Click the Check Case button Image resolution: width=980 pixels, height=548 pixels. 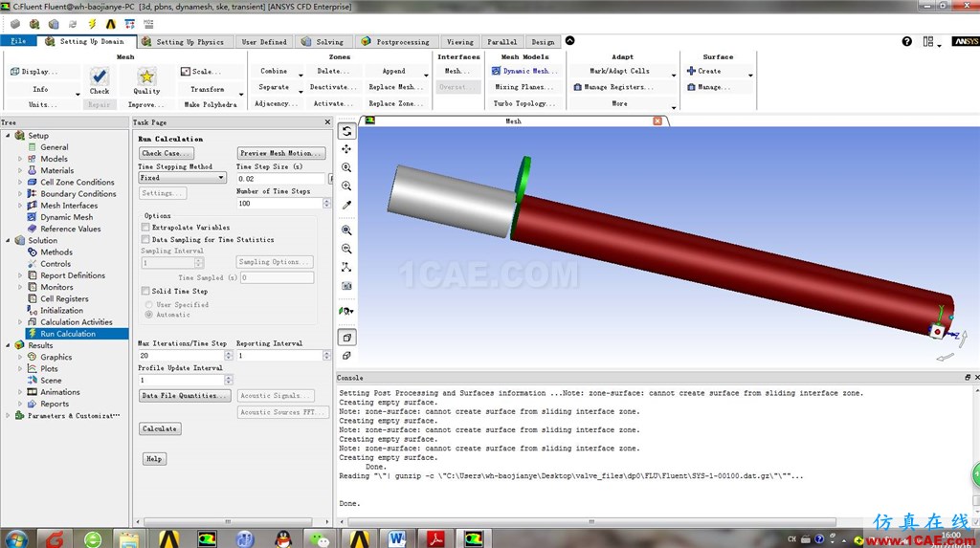166,153
